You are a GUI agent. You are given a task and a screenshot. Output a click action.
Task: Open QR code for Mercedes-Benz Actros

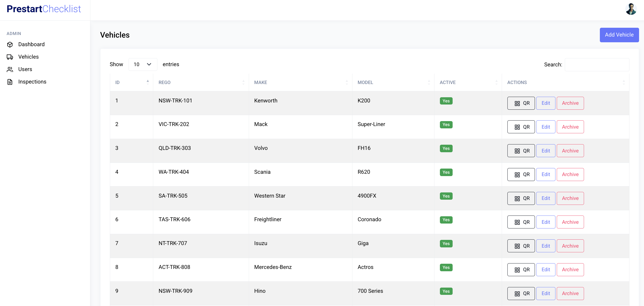pos(521,270)
